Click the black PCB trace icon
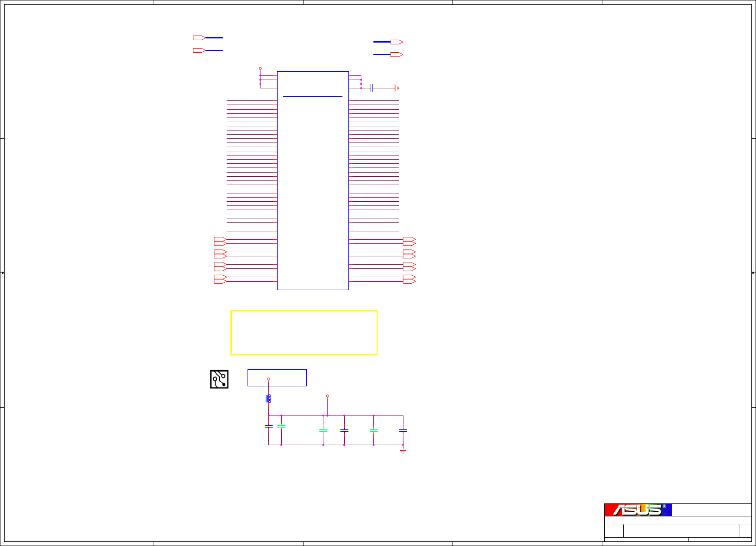 point(219,379)
